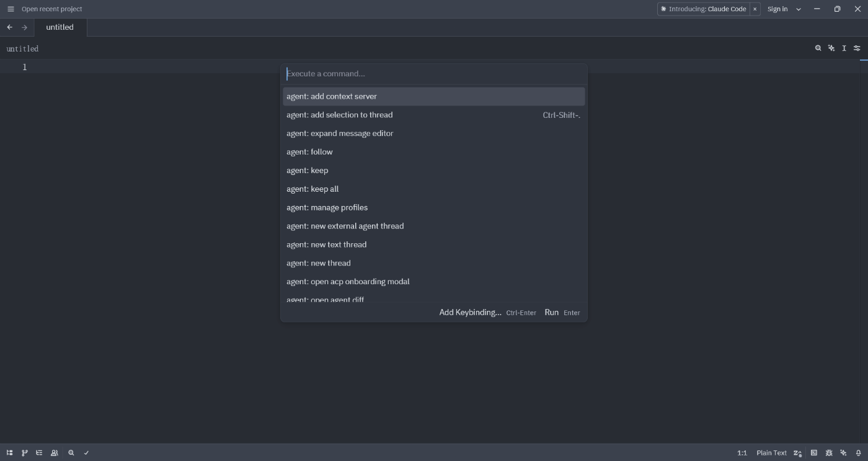Image resolution: width=868 pixels, height=461 pixels.
Task: Open recent project button in title bar
Action: [x=52, y=9]
